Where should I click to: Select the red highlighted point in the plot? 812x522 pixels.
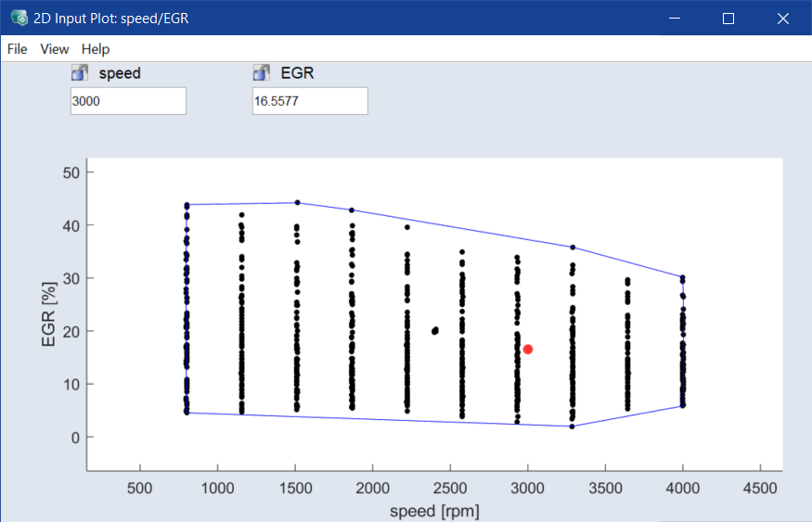[x=527, y=350]
